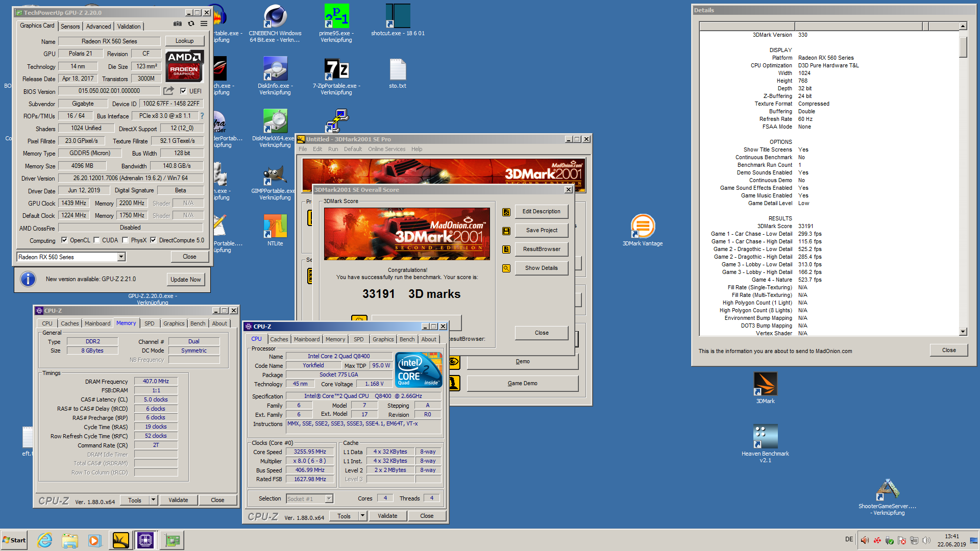Open the NTLite desktop shortcut
This screenshot has width=980, height=551.
click(x=275, y=230)
